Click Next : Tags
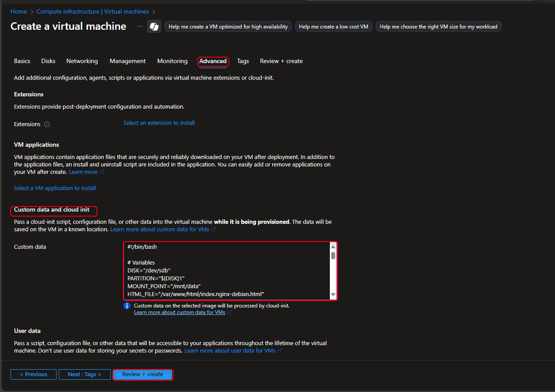The image size is (555, 392). tap(84, 374)
